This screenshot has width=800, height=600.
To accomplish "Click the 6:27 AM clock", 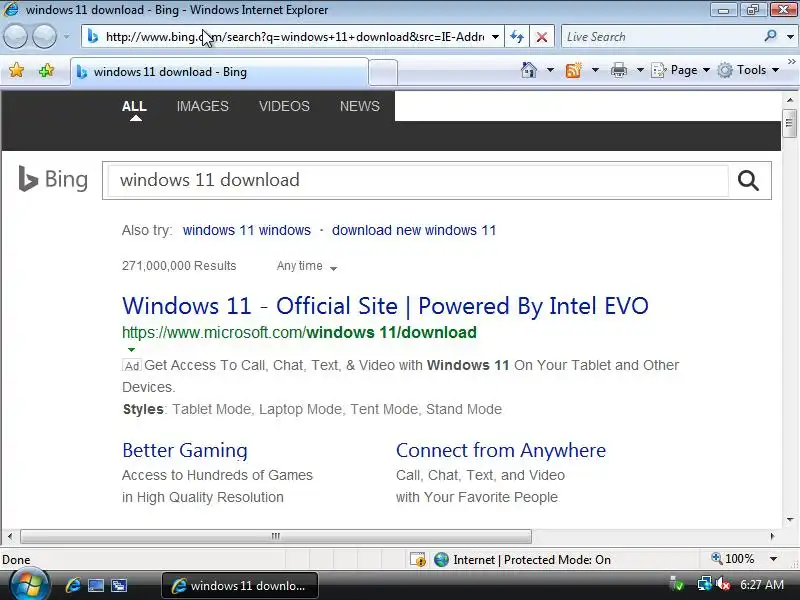I will [762, 584].
